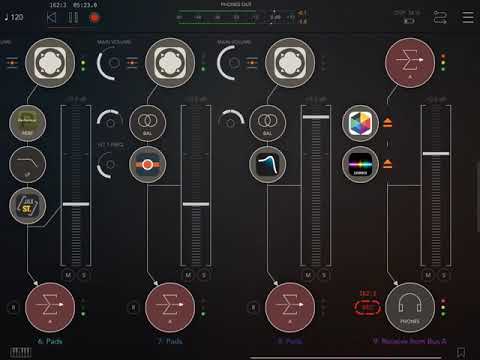Image resolution: width=480 pixels, height=360 pixels.
Task: Arm recording with R on channel 7
Action: (133, 307)
